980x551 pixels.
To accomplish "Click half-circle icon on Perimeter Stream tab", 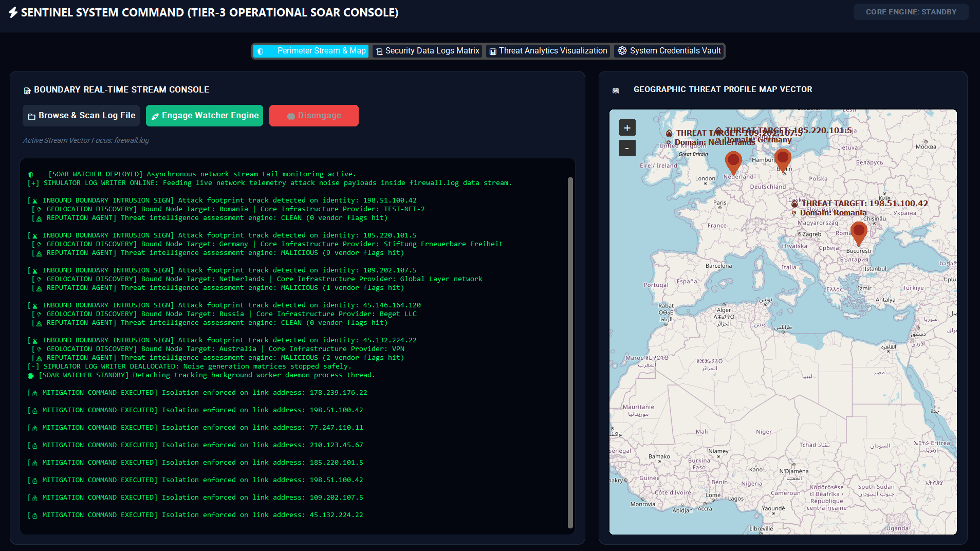I will point(261,51).
